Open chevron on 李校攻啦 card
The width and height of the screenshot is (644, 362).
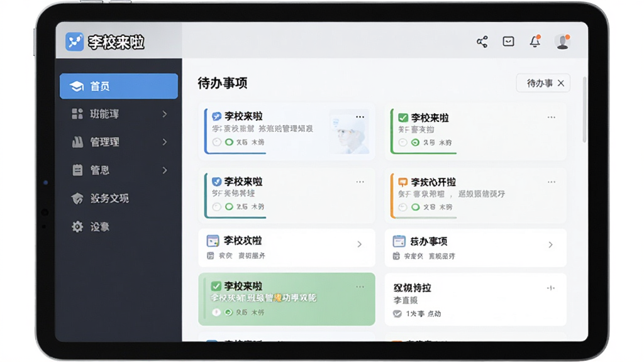click(x=359, y=244)
